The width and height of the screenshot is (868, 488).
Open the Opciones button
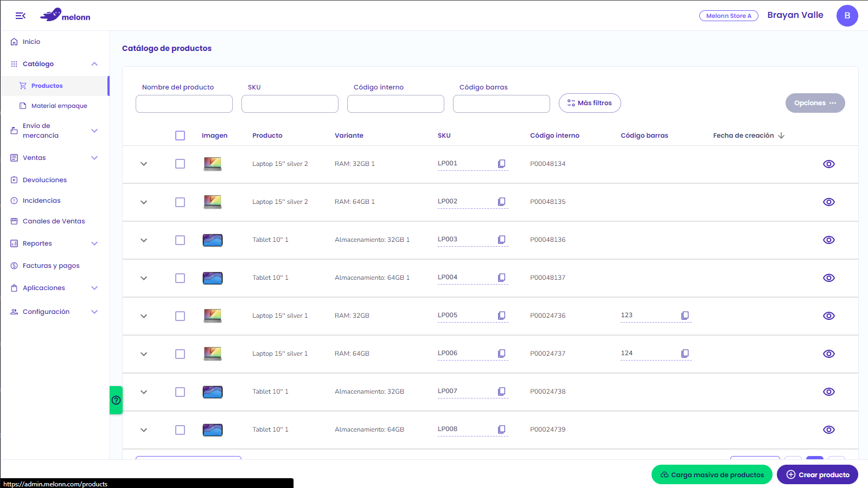click(815, 103)
